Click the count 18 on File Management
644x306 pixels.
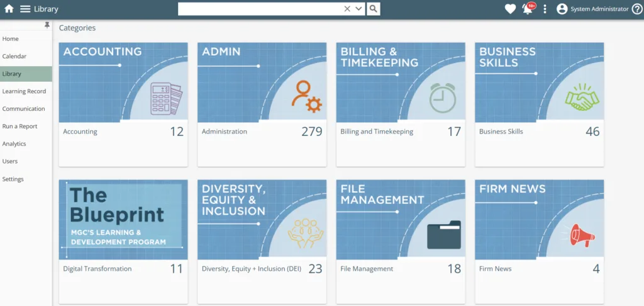(454, 269)
